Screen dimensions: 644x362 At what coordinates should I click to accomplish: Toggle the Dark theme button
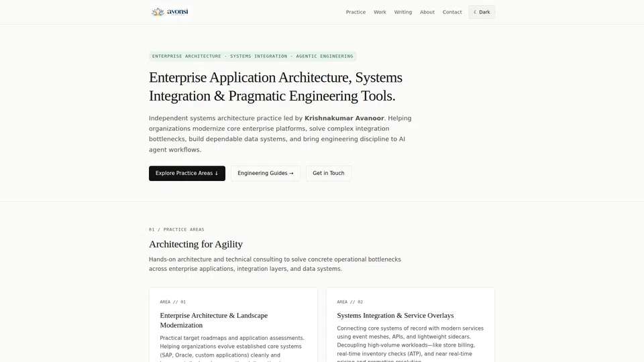(482, 12)
